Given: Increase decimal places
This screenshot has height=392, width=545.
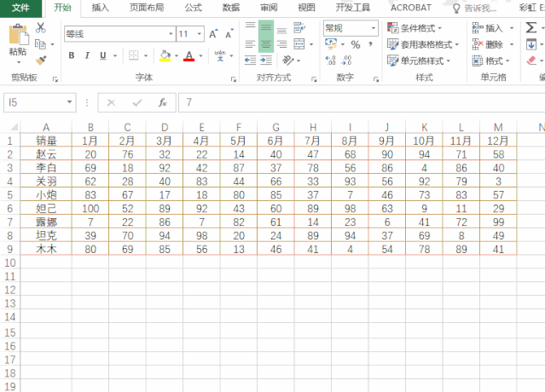Looking at the screenshot, I should (x=331, y=61).
